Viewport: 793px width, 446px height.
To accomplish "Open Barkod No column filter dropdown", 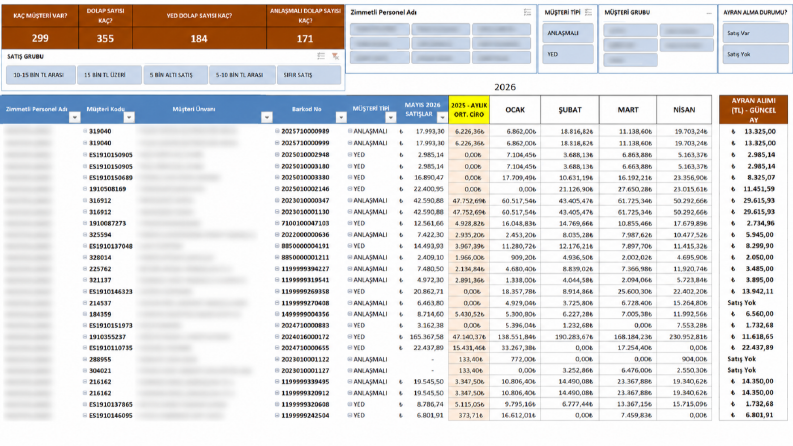I will pyautogui.click(x=341, y=117).
